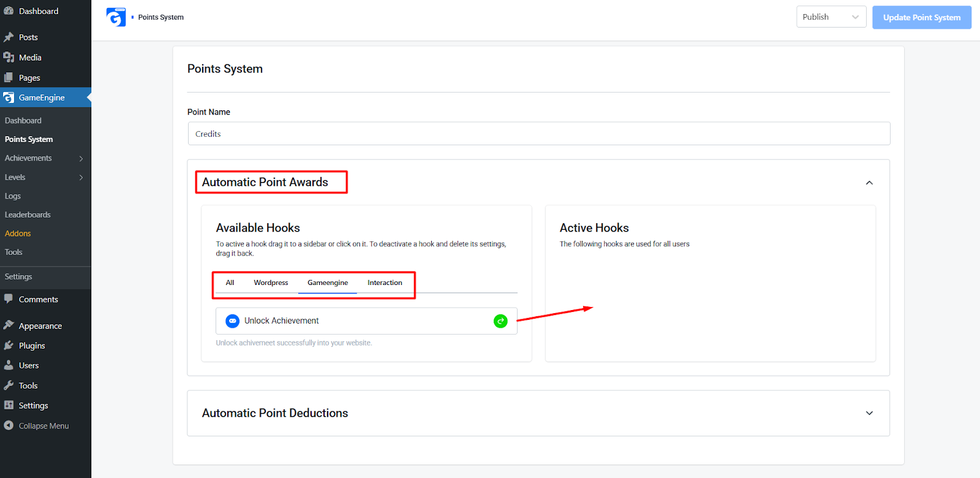The image size is (980, 478).
Task: Click the GameEngine logo in header
Action: [116, 17]
